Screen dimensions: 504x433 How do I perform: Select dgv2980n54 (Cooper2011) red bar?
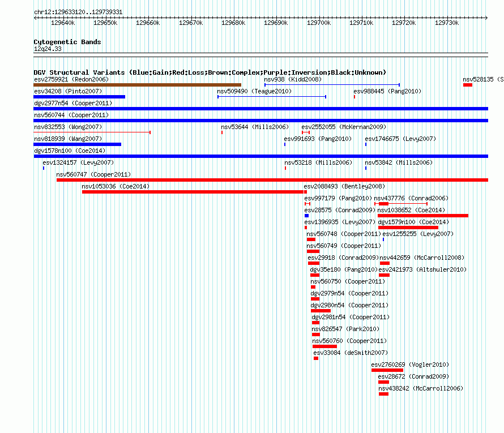pyautogui.click(x=321, y=311)
